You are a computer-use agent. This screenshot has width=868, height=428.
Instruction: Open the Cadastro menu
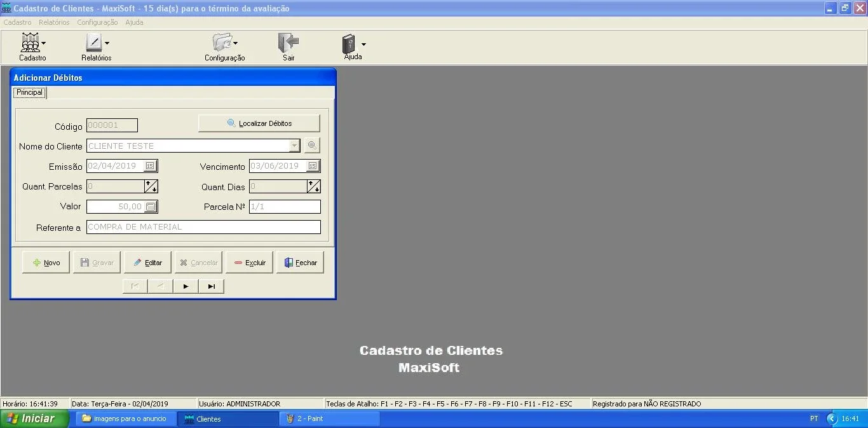(17, 22)
